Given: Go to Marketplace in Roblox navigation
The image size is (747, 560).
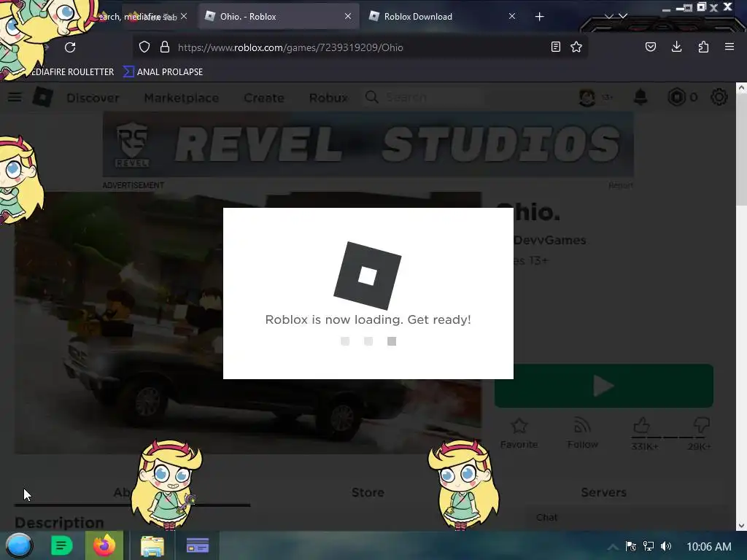Looking at the screenshot, I should pyautogui.click(x=182, y=98).
